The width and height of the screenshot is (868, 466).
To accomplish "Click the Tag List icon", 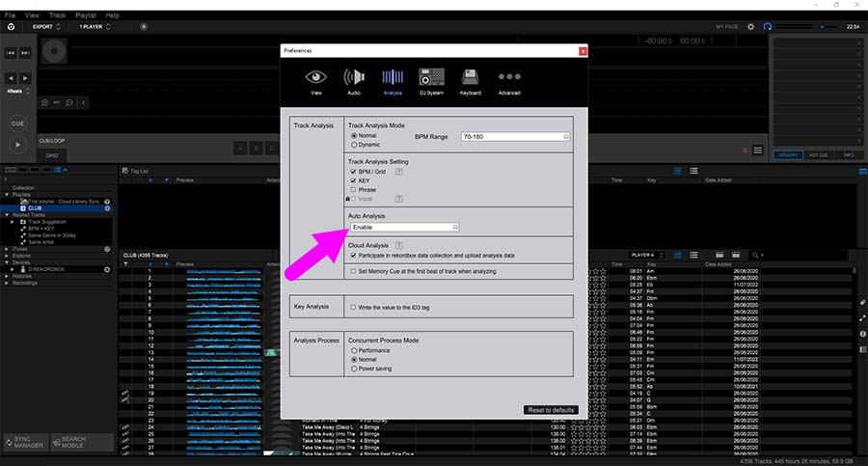I will (125, 171).
